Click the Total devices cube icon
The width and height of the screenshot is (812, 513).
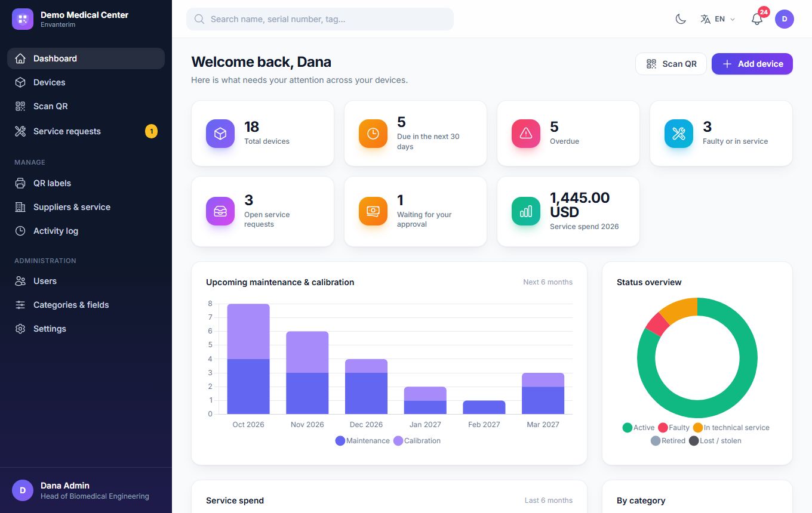[x=220, y=134]
